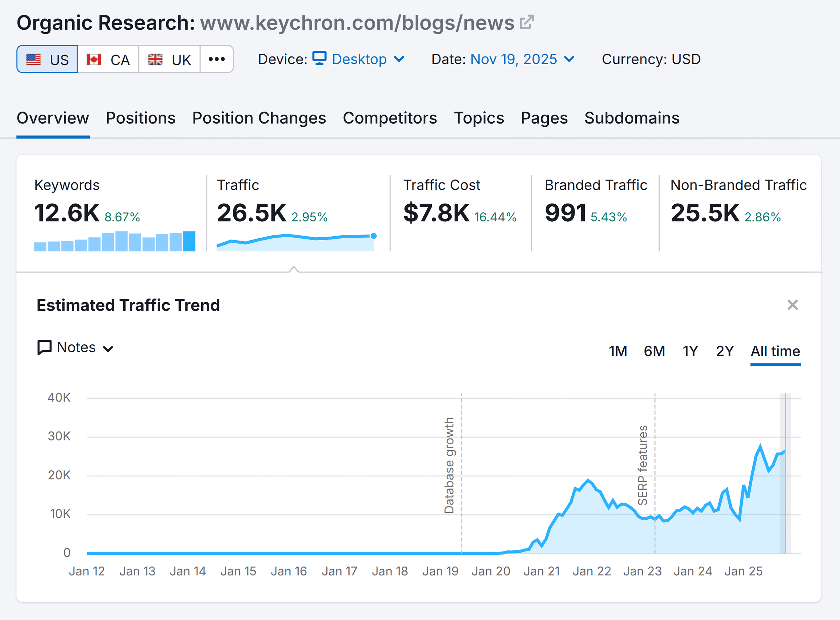
Task: Open the Competitors tab
Action: [390, 118]
